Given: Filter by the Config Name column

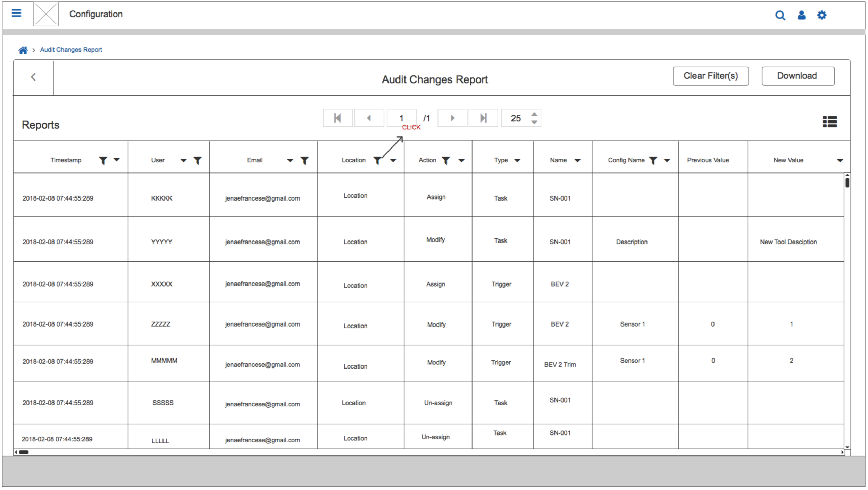Looking at the screenshot, I should click(653, 160).
